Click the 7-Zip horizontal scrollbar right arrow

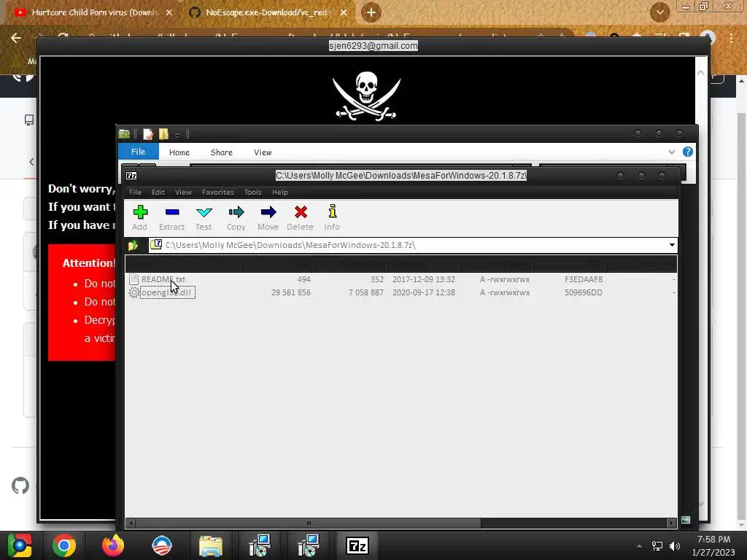[671, 523]
